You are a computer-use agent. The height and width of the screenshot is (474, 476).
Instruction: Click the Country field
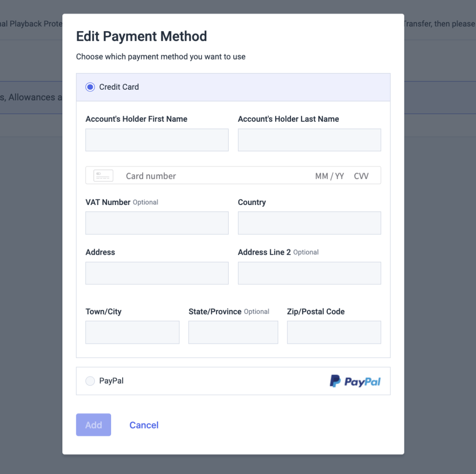coord(309,223)
